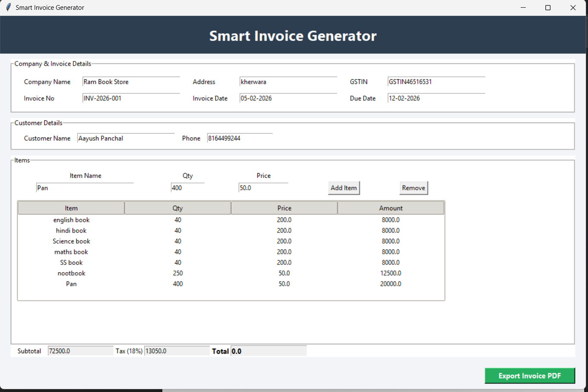Focus the Customer Name field
Screen dimensions: 588x392
(126, 139)
